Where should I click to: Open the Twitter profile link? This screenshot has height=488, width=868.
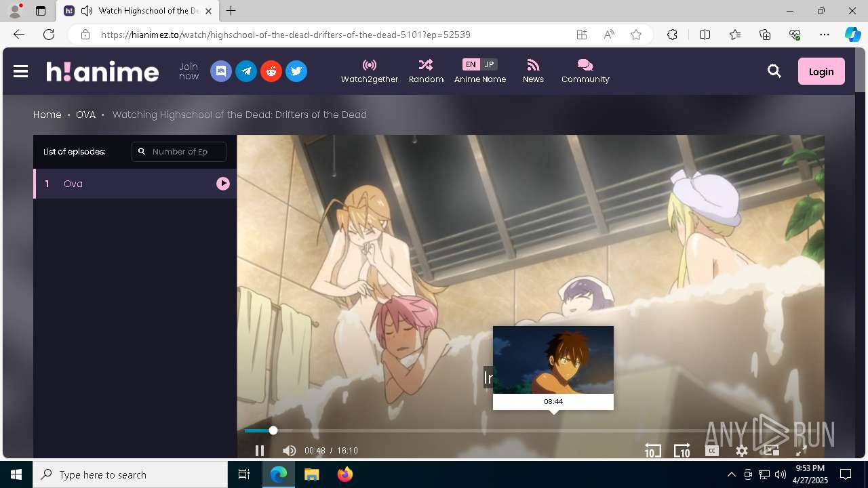[x=296, y=71]
